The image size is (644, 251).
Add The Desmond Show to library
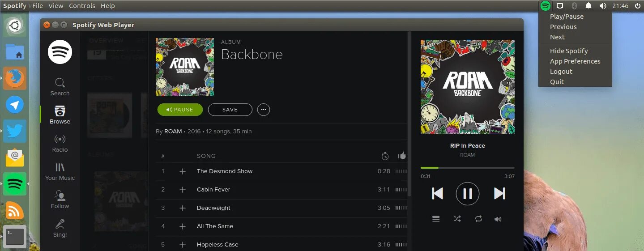pyautogui.click(x=182, y=171)
